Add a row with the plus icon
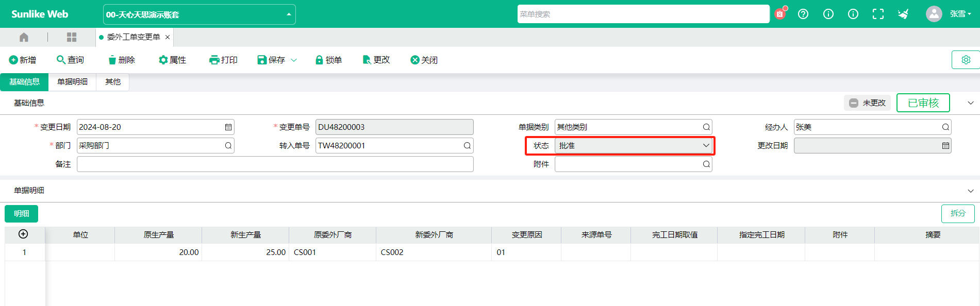This screenshot has height=306, width=980. 23,234
